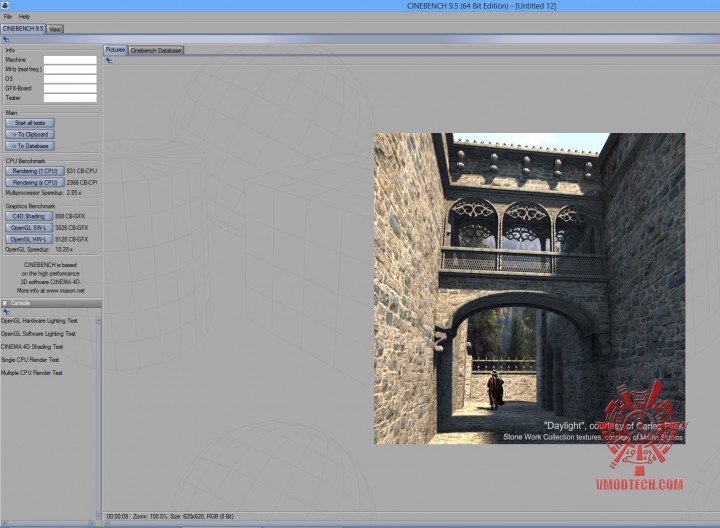Select the Pictures tab
Image resolution: width=720 pixels, height=528 pixels.
pyautogui.click(x=115, y=50)
